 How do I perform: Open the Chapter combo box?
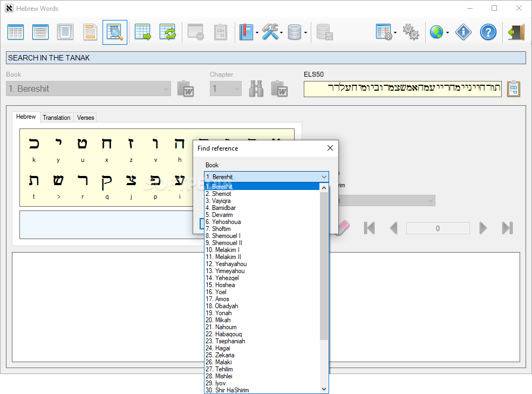coord(226,89)
